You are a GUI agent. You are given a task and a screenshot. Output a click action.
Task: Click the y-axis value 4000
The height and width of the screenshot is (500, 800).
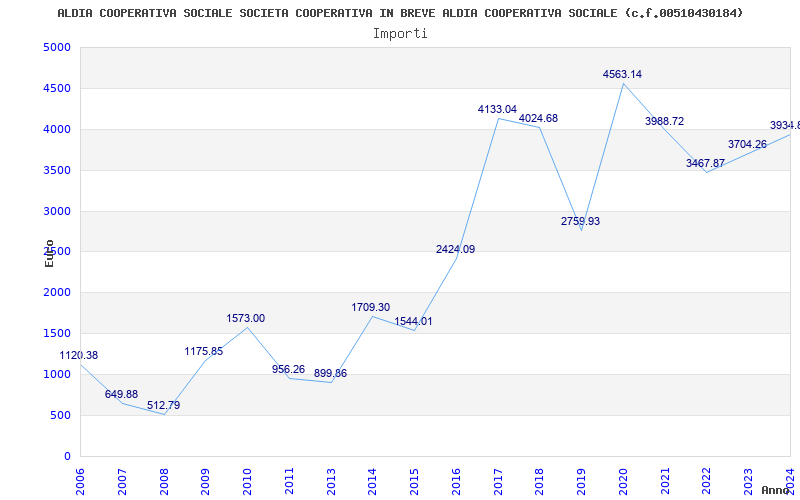tap(57, 130)
